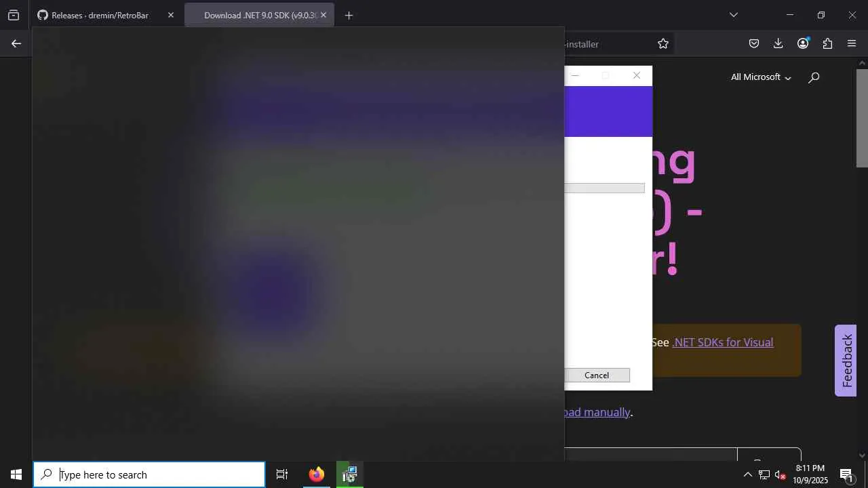This screenshot has width=868, height=488.
Task: Close the Download .NET 9.0 SDK tab
Action: [323, 15]
